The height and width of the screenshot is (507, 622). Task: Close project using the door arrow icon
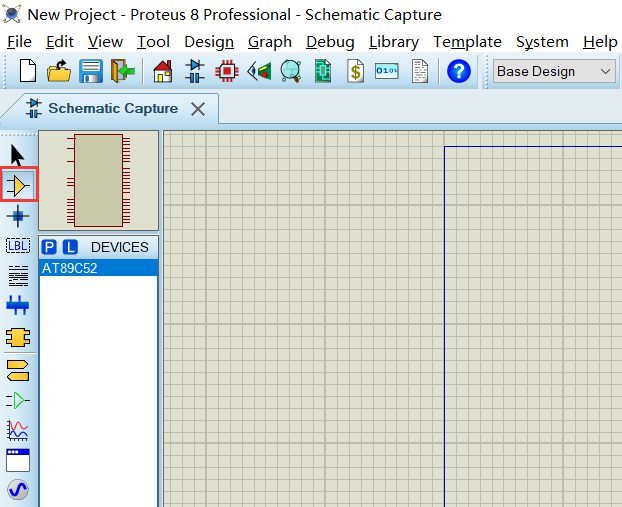[123, 71]
